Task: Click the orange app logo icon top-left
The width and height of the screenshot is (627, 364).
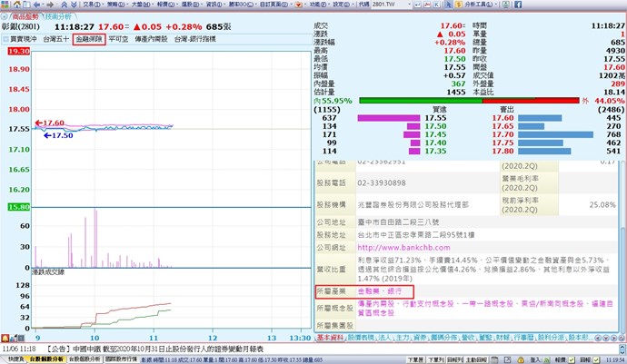Action: tap(5, 5)
